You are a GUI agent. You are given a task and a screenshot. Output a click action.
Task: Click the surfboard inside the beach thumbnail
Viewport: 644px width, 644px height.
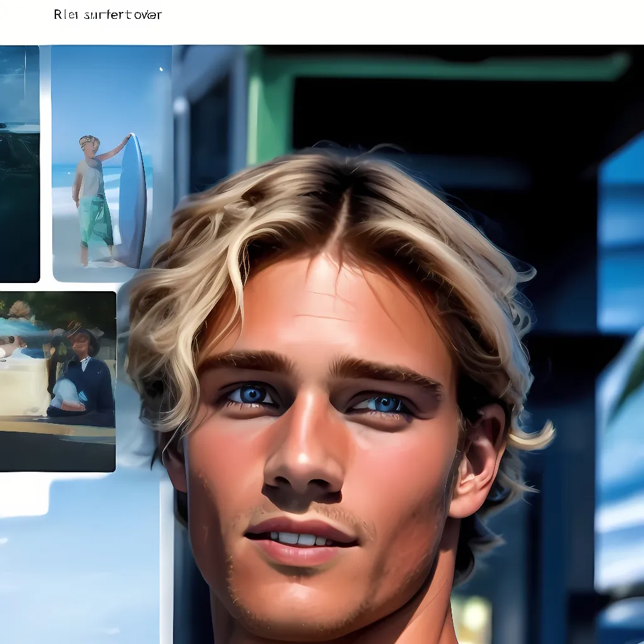[132, 201]
